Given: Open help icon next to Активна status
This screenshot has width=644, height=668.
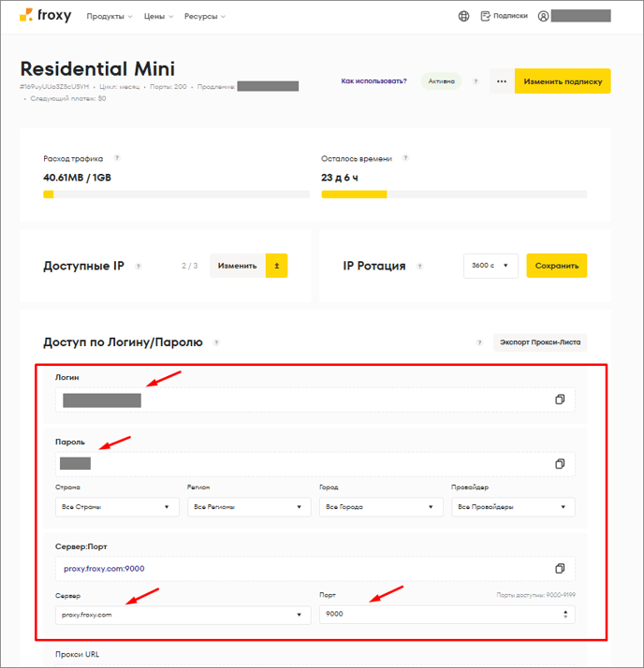Looking at the screenshot, I should tap(476, 81).
